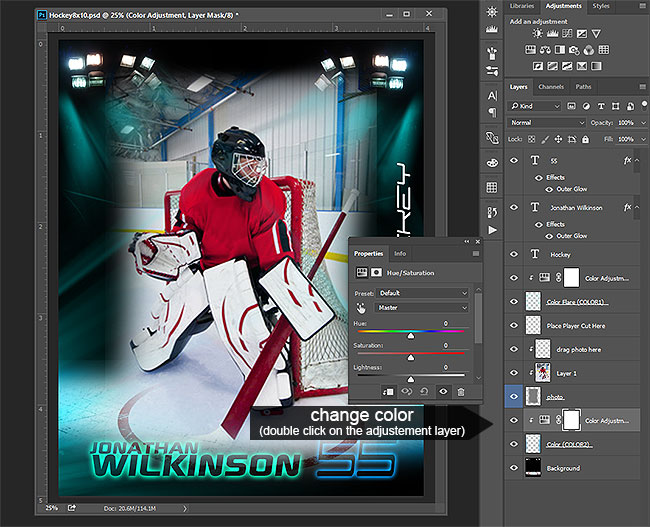
Task: Reset adjustment to defaults in Properties
Action: pyautogui.click(x=424, y=391)
